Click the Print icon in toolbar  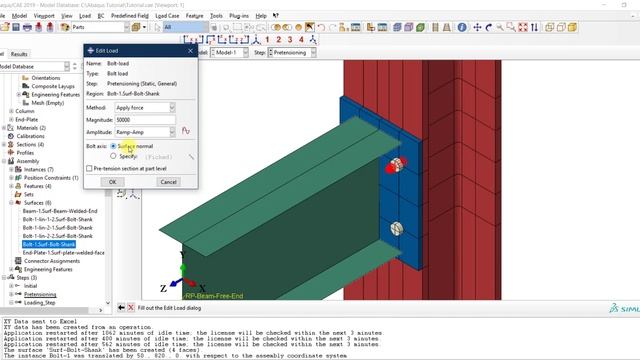[27, 27]
